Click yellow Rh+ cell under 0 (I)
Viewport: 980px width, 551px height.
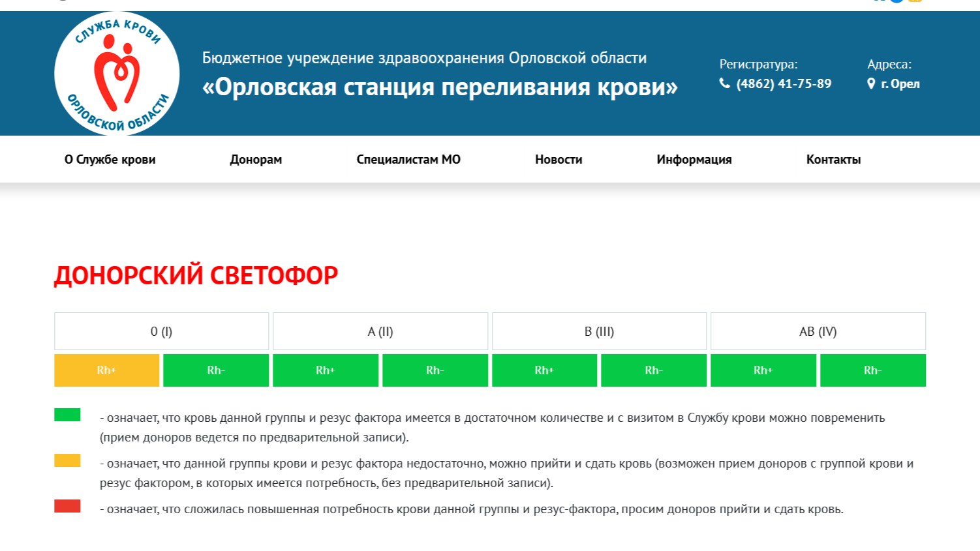[107, 370]
